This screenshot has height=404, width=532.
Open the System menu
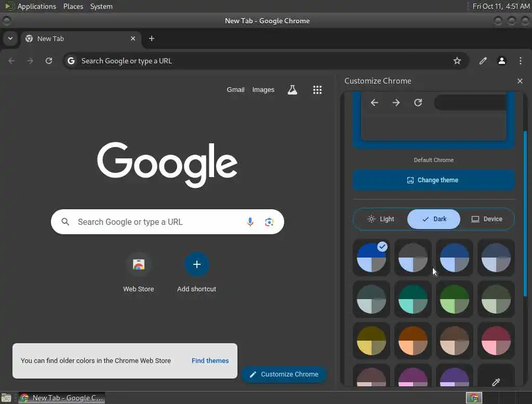101,6
